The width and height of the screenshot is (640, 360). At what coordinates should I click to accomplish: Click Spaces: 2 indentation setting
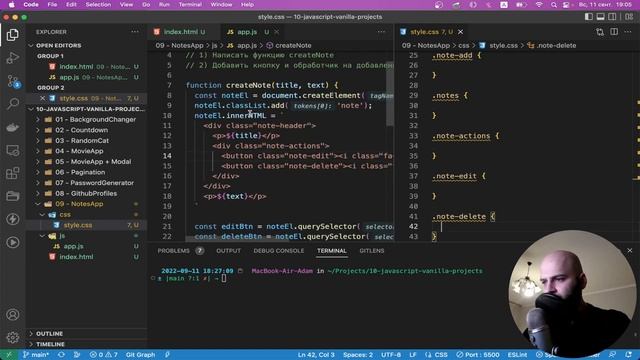(358, 355)
